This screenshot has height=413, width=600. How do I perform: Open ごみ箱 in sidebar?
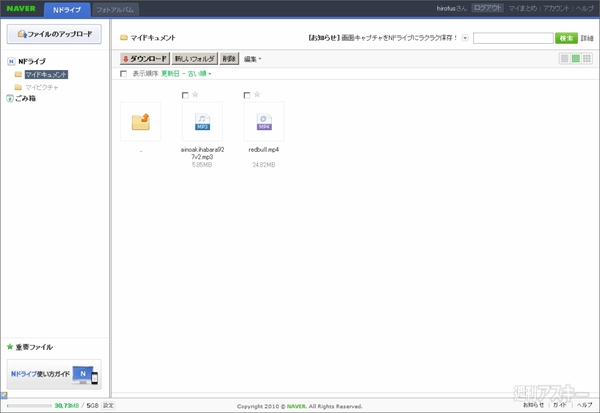pos(25,98)
